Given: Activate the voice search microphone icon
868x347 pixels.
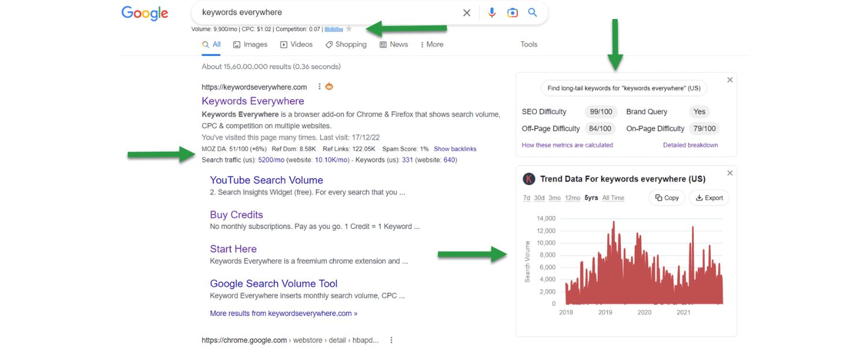Looking at the screenshot, I should click(x=492, y=12).
